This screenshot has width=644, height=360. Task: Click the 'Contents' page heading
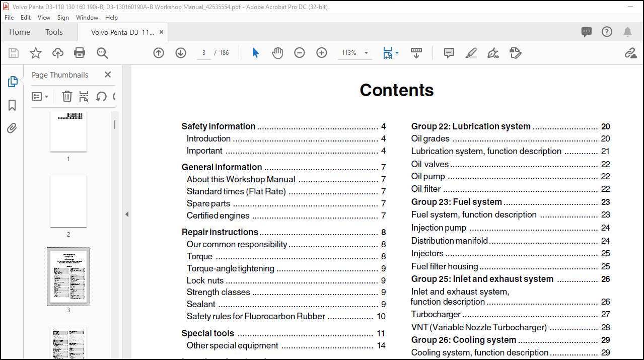[x=397, y=90]
